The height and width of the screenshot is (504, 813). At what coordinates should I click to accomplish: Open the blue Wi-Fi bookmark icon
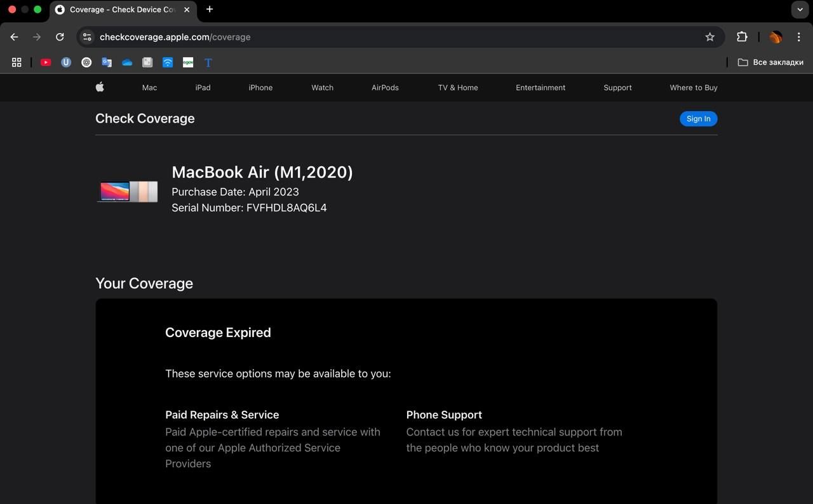168,62
